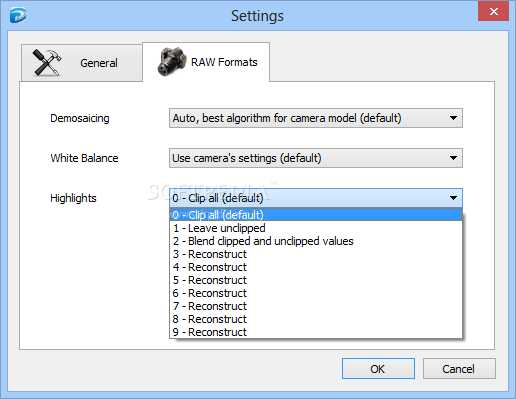Screen dimensions: 516x399
Task: Select the RAW Formats tab
Action: coord(206,62)
